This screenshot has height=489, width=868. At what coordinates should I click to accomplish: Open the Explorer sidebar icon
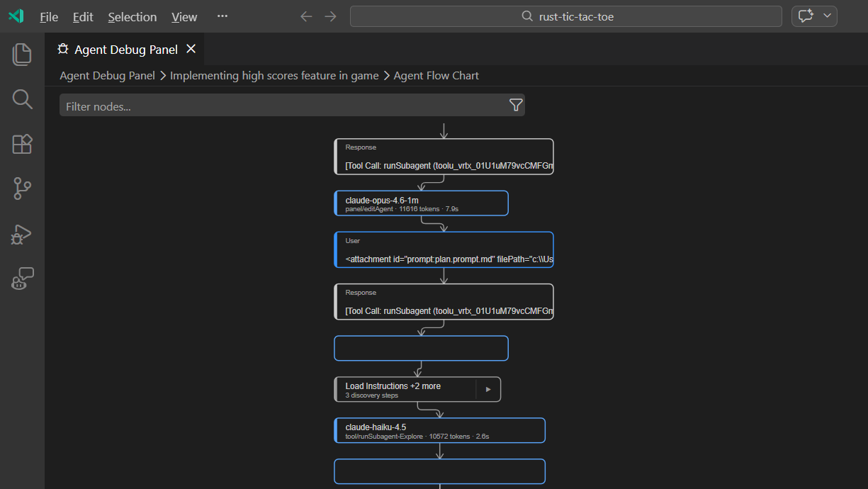(x=21, y=54)
